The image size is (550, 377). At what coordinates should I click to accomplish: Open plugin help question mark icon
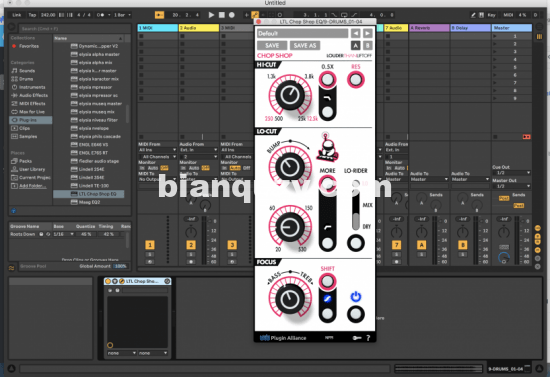point(368,338)
